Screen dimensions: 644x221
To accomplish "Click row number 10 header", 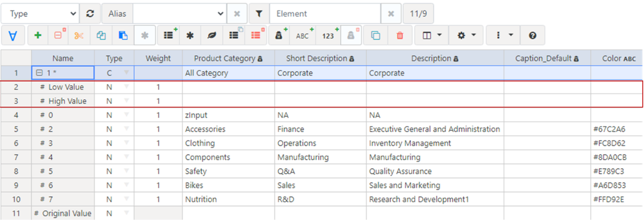I will coord(16,199).
